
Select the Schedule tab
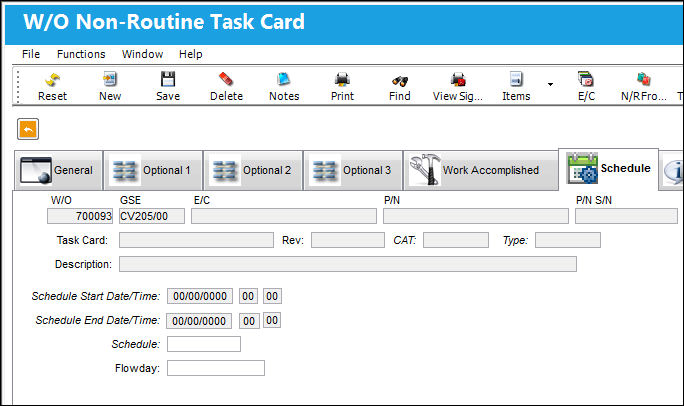[609, 169]
